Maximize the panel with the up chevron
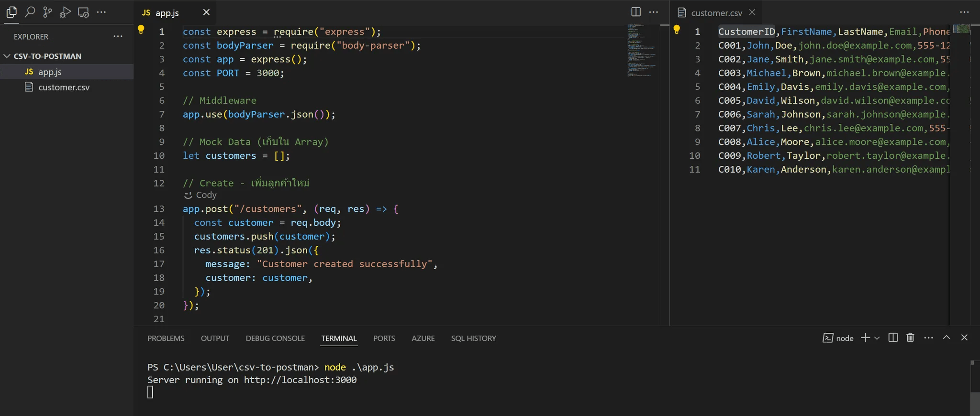This screenshot has width=980, height=416. (x=947, y=338)
